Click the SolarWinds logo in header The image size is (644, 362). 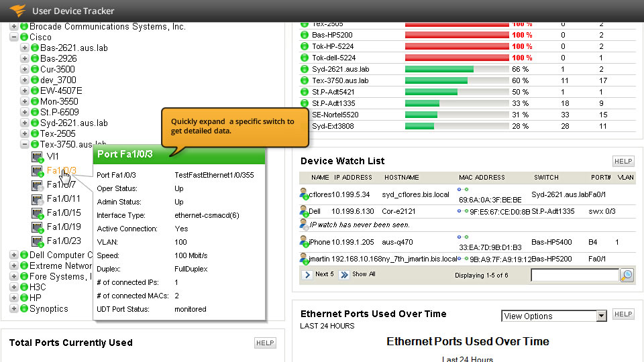18,10
